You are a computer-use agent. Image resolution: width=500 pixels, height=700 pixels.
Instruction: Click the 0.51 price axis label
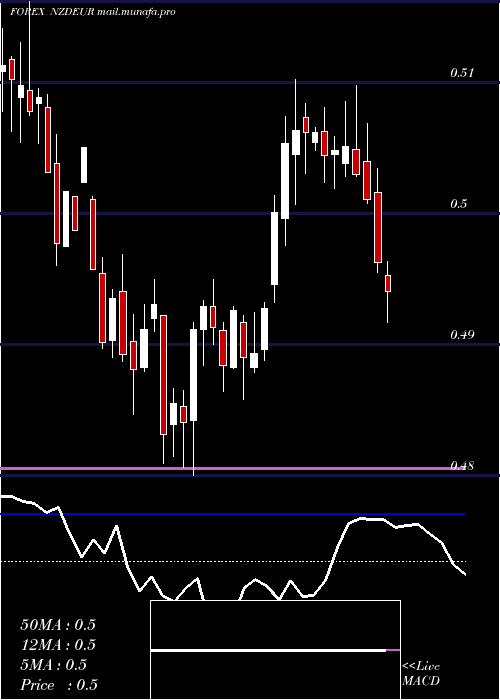tap(462, 73)
